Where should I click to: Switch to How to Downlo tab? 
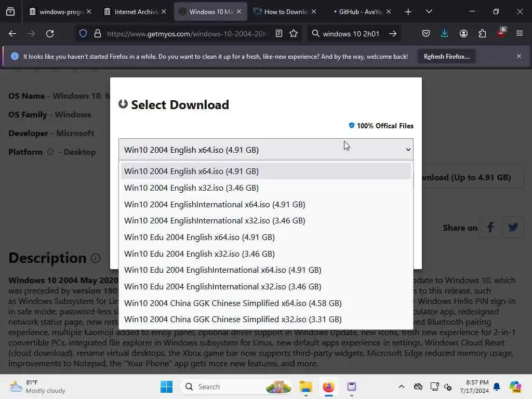click(285, 12)
